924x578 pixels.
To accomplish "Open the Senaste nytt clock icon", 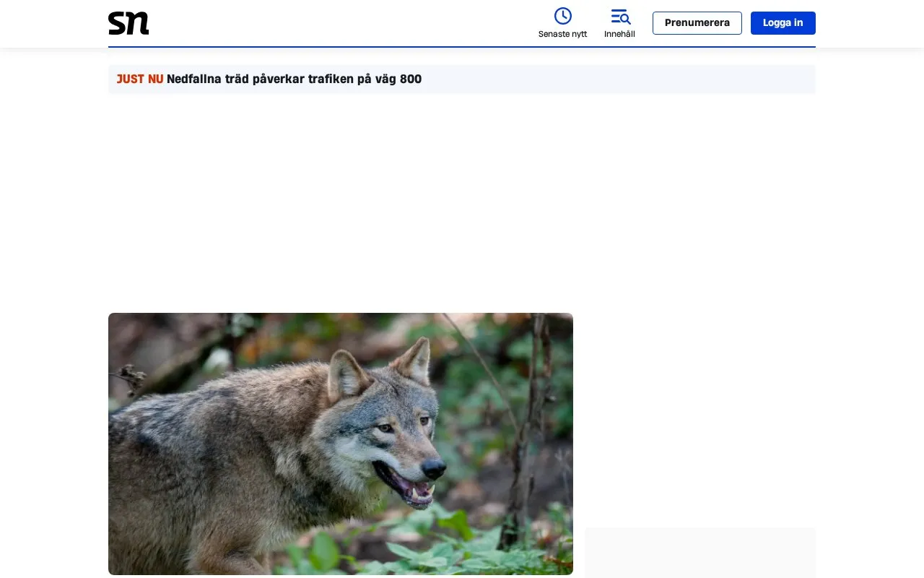I will (x=563, y=16).
